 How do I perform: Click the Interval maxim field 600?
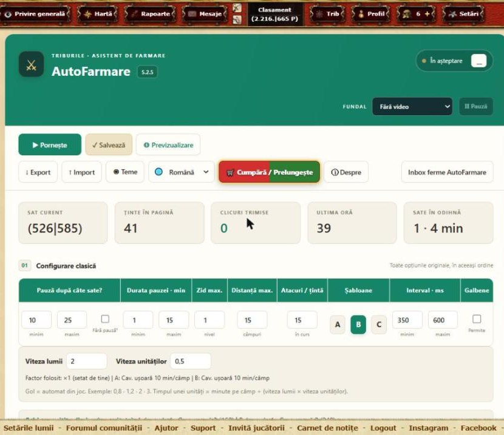pyautogui.click(x=443, y=320)
